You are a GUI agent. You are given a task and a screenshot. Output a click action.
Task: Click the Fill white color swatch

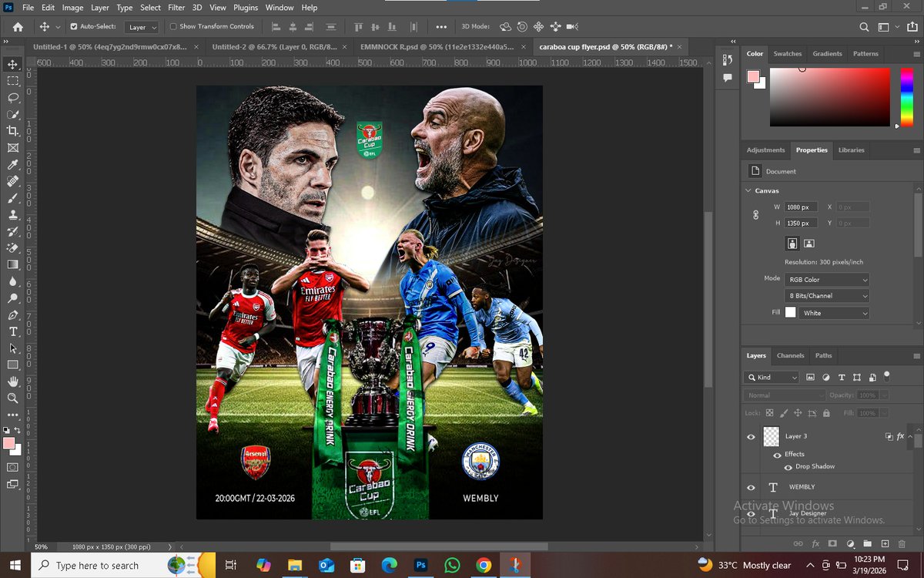click(791, 313)
